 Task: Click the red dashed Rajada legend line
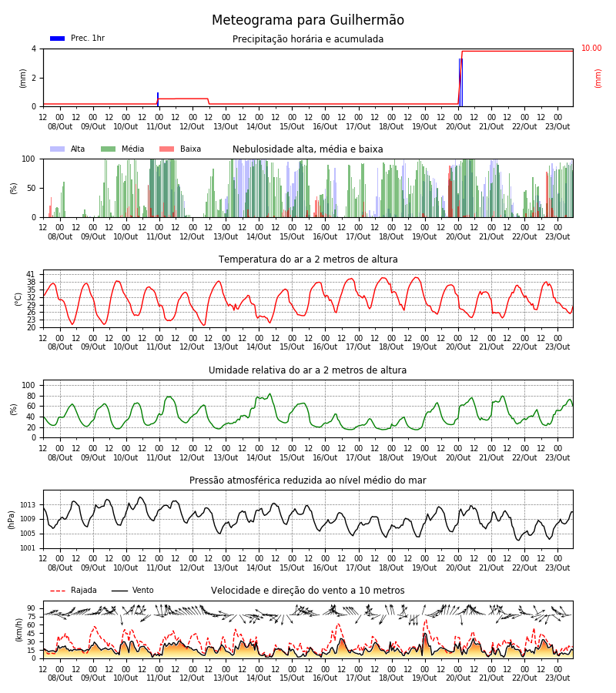click(x=58, y=591)
